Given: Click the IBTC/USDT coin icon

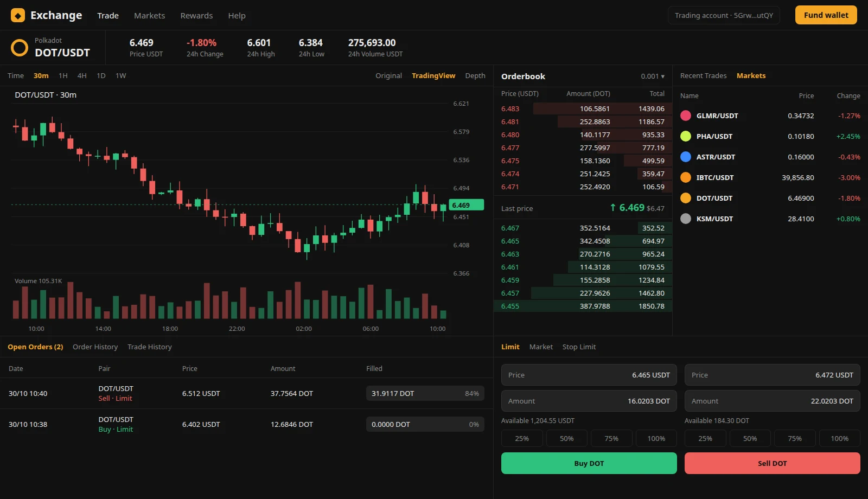Looking at the screenshot, I should click(686, 177).
